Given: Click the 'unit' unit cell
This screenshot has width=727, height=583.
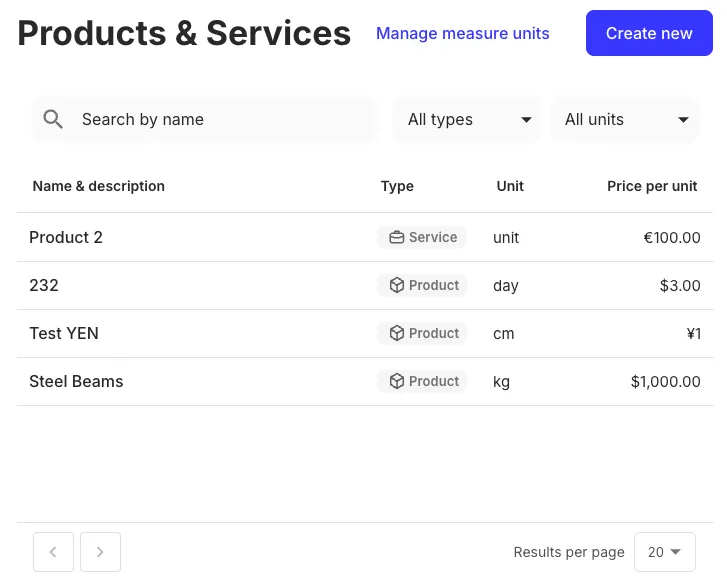Looking at the screenshot, I should coord(506,237).
